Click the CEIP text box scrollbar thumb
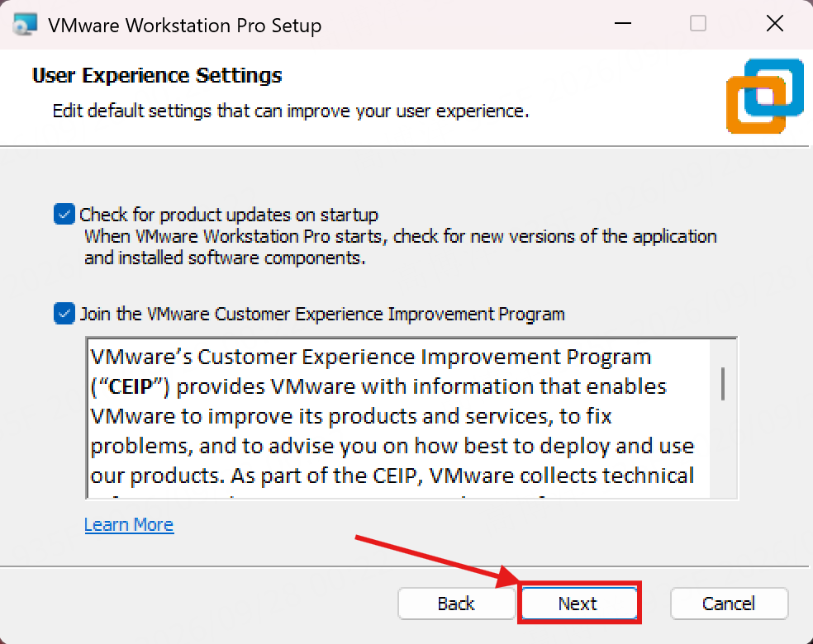This screenshot has height=644, width=813. click(723, 384)
